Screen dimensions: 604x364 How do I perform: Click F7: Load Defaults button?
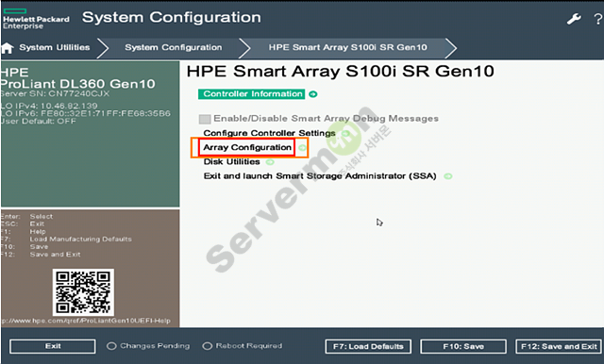point(368,346)
